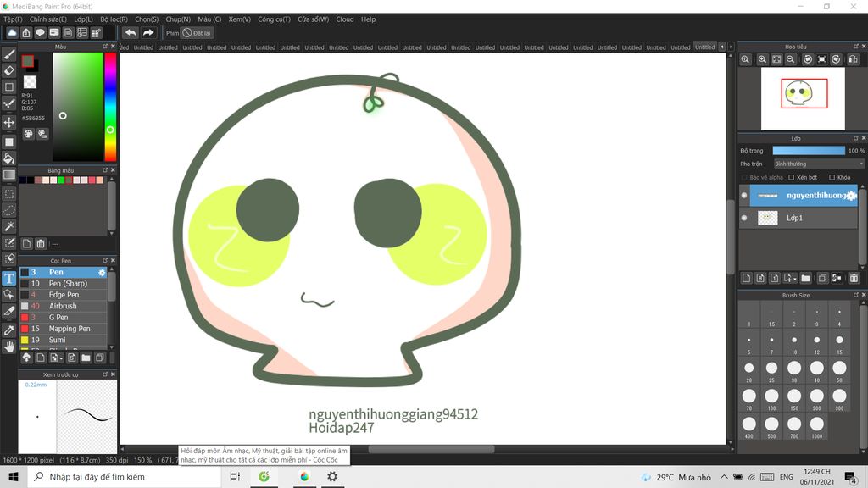
Task: Select the Magic Wand tool
Action: tap(9, 226)
